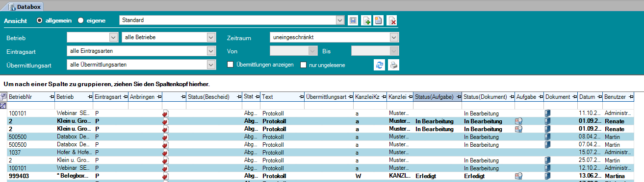This screenshot has height=182, width=644.
Task: Open the document icon in the 13.06. Martina row
Action: point(548,176)
